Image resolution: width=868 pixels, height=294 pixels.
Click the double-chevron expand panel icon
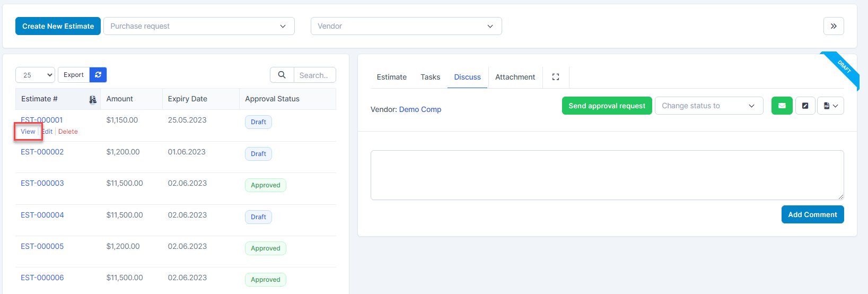coord(834,26)
